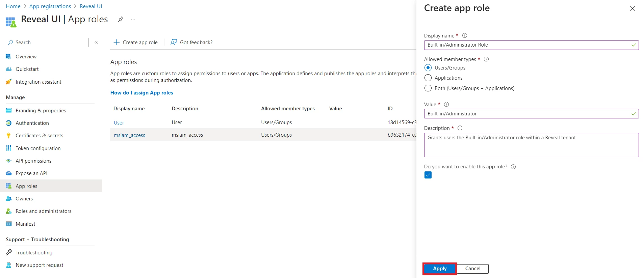Click the Quickstart cloud icon

(9, 69)
